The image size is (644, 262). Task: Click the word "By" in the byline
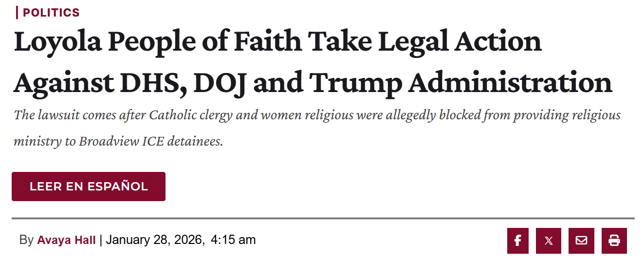(x=26, y=240)
